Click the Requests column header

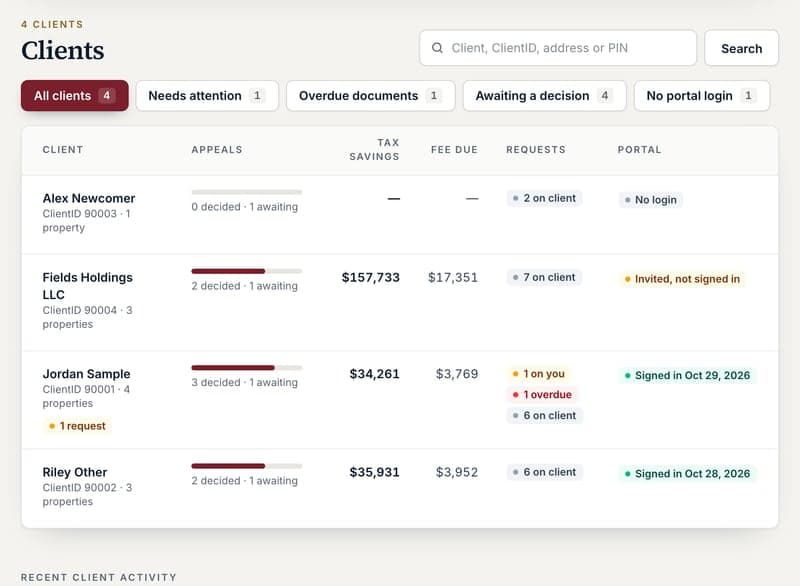click(x=536, y=150)
